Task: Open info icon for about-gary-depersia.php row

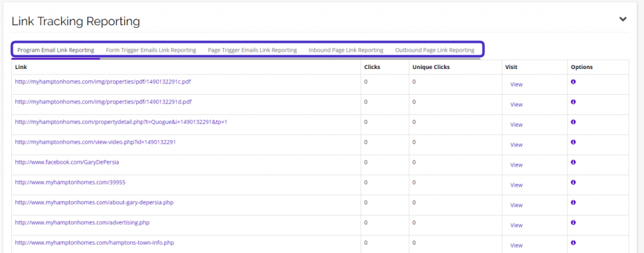Action: [x=574, y=202]
